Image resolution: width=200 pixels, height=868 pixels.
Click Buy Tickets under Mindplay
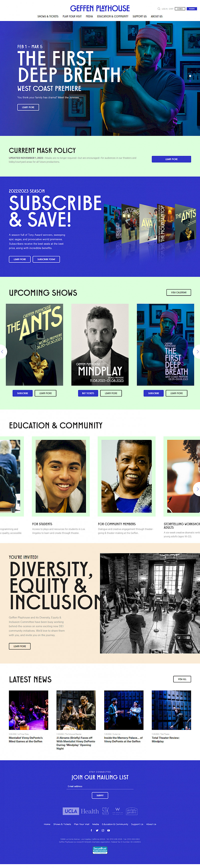(x=88, y=393)
